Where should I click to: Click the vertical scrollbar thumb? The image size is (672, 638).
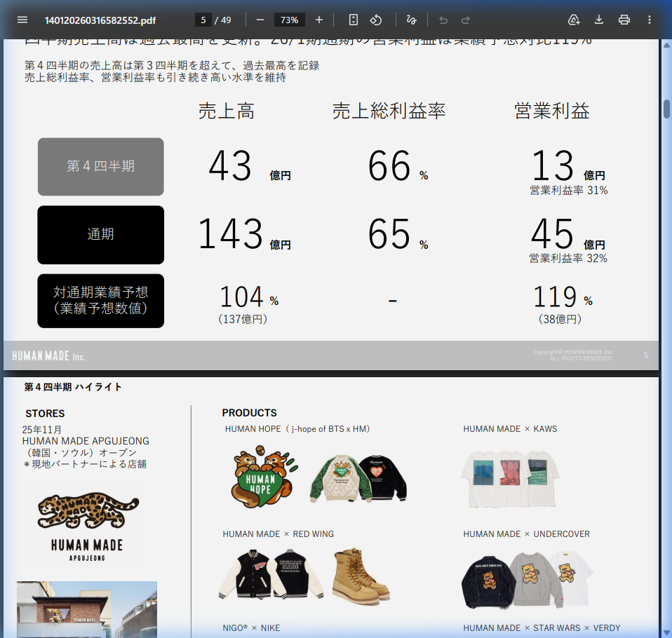point(666,109)
